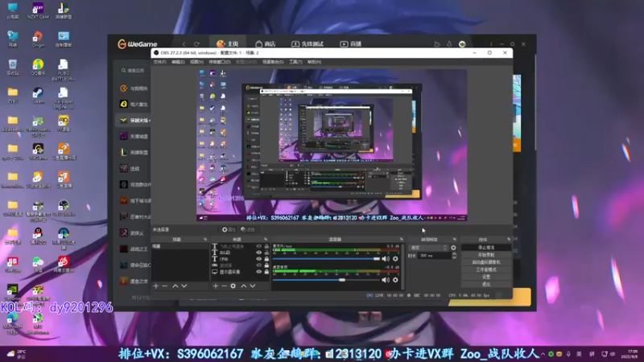Toggle visibility of display capture source
This screenshot has height=362, width=644.
coord(258,272)
